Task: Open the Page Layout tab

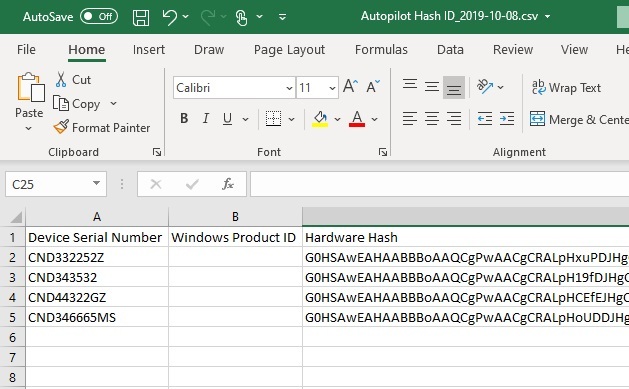Action: tap(289, 49)
